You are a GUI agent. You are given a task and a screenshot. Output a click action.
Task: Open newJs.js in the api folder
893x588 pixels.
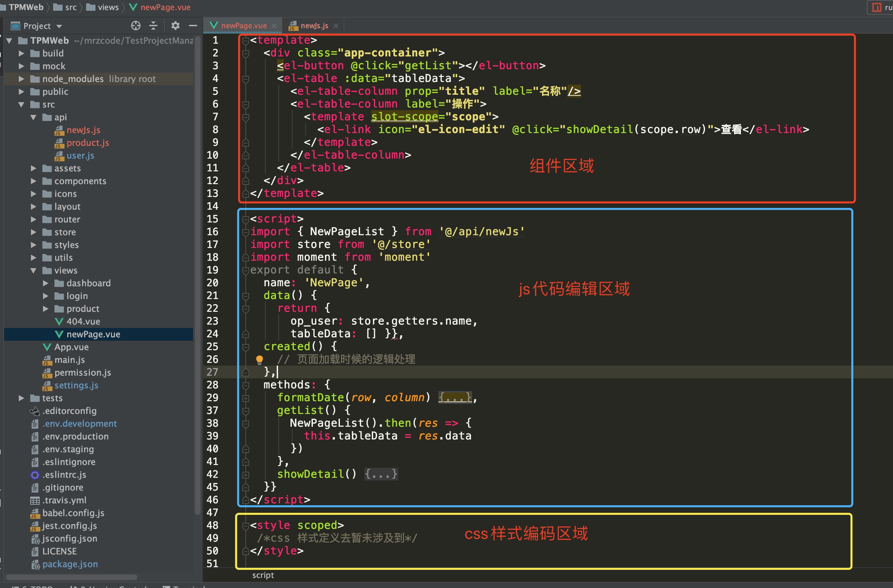(x=83, y=130)
